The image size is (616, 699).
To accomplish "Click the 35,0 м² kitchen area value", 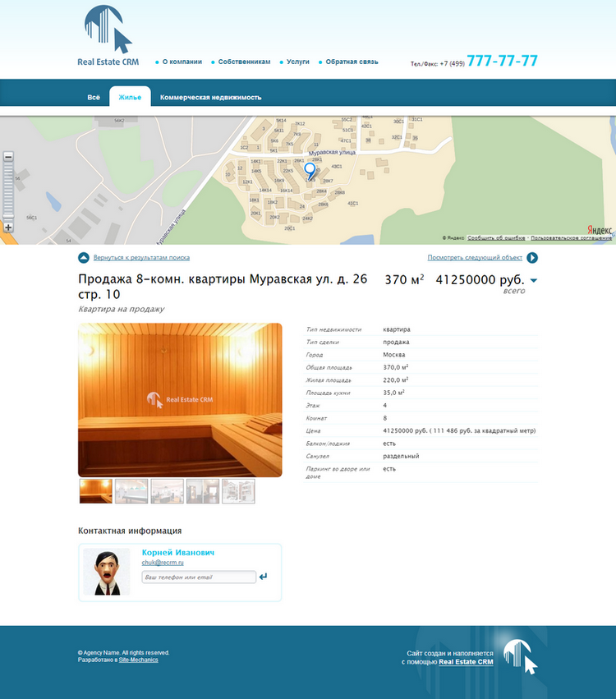I will (393, 393).
